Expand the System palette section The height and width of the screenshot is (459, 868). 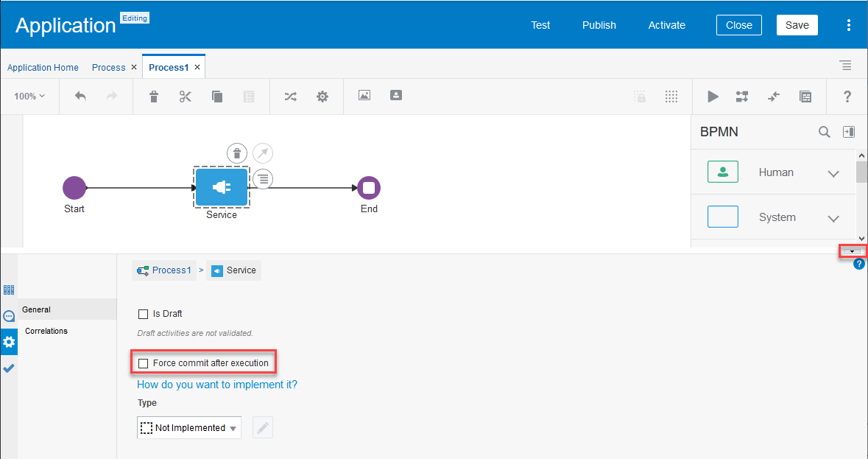click(x=833, y=219)
